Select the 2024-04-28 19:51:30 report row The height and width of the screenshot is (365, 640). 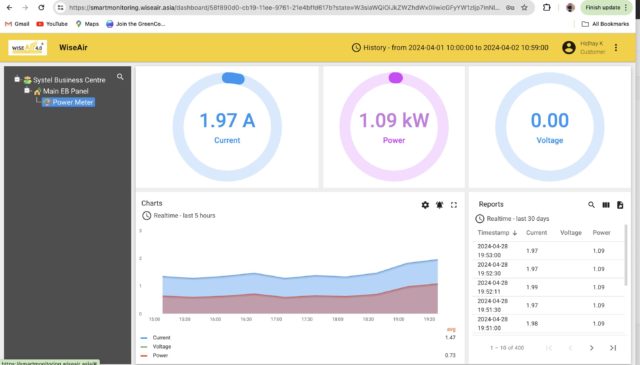click(549, 305)
